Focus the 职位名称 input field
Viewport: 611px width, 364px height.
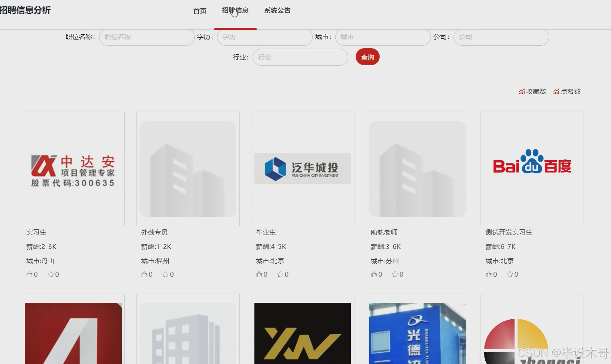coord(147,37)
